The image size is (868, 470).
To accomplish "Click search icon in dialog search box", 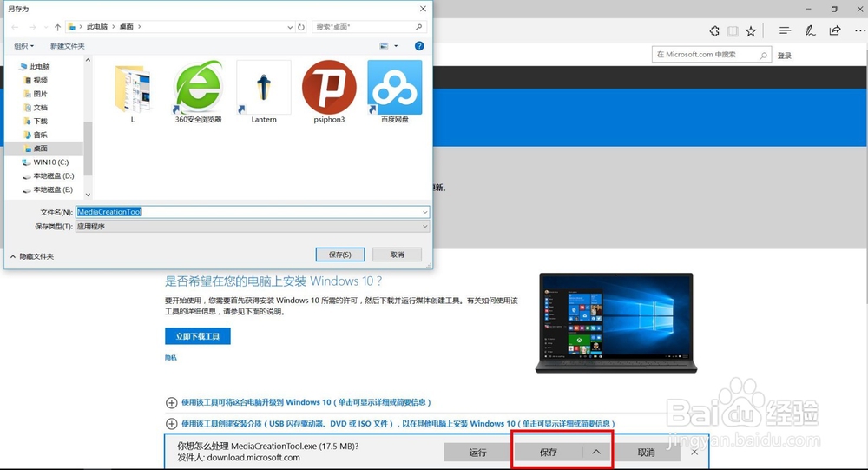I will [418, 27].
